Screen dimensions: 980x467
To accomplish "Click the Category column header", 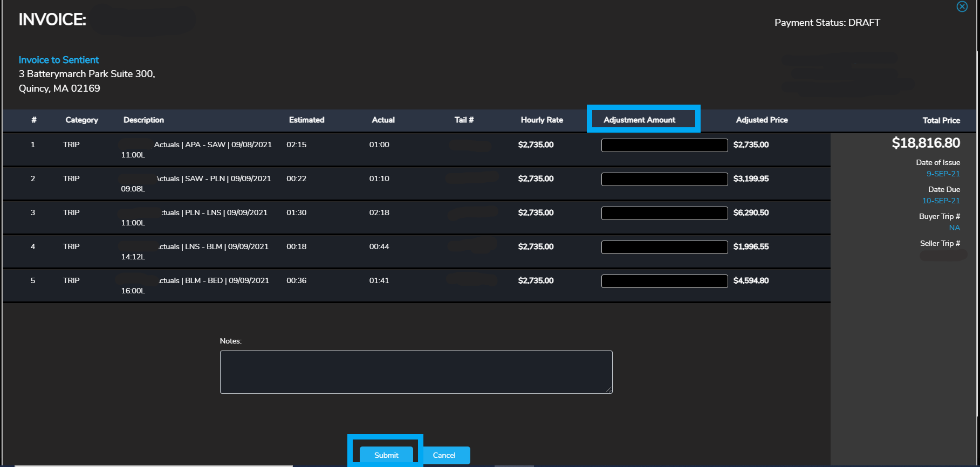I will [x=81, y=120].
